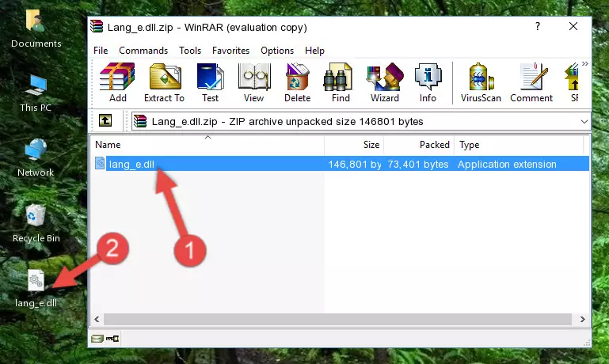Click the horizontal scrollbar left arrow
The width and height of the screenshot is (609, 364).
coord(97,319)
